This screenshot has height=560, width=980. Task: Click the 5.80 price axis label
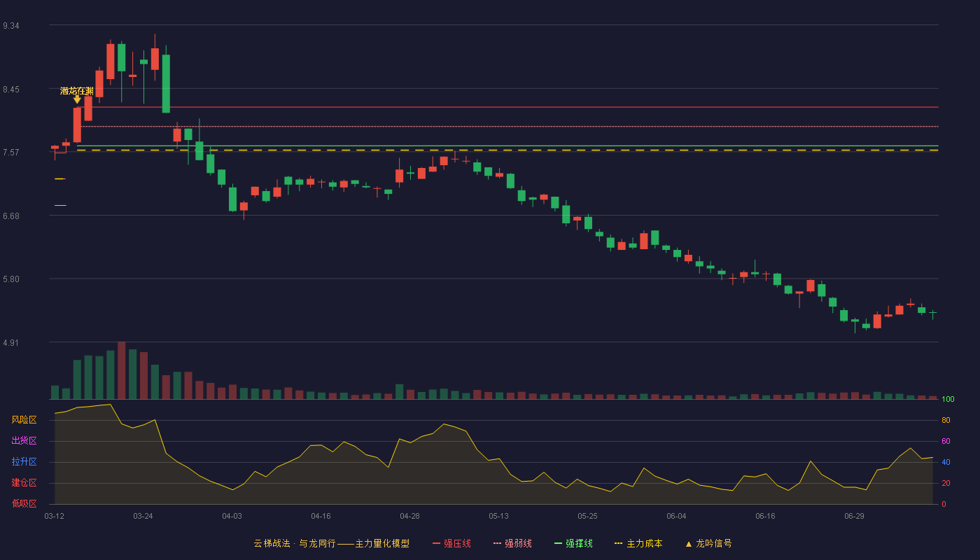[10, 279]
